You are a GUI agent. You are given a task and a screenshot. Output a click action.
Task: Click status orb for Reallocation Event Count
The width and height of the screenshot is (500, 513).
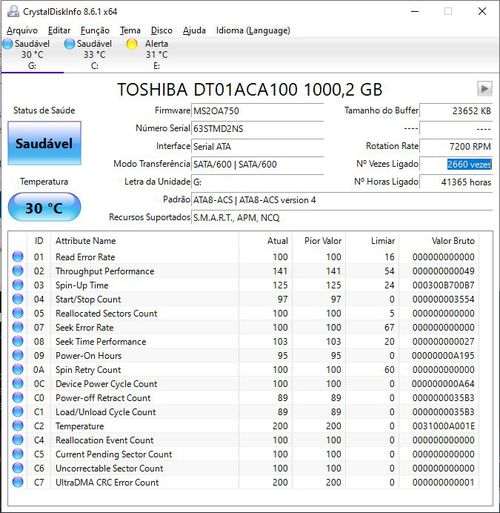click(x=18, y=440)
